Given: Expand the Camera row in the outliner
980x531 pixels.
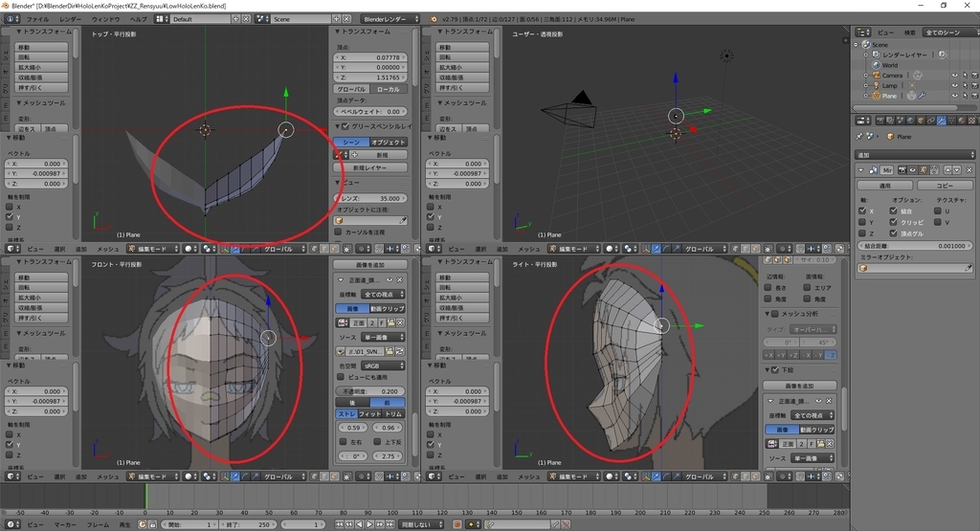Looking at the screenshot, I should pos(865,75).
